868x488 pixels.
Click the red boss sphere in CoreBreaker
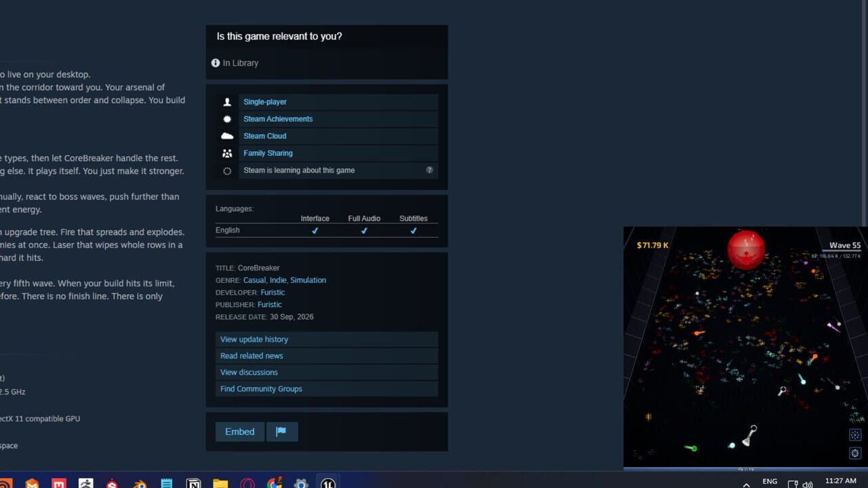coord(746,249)
